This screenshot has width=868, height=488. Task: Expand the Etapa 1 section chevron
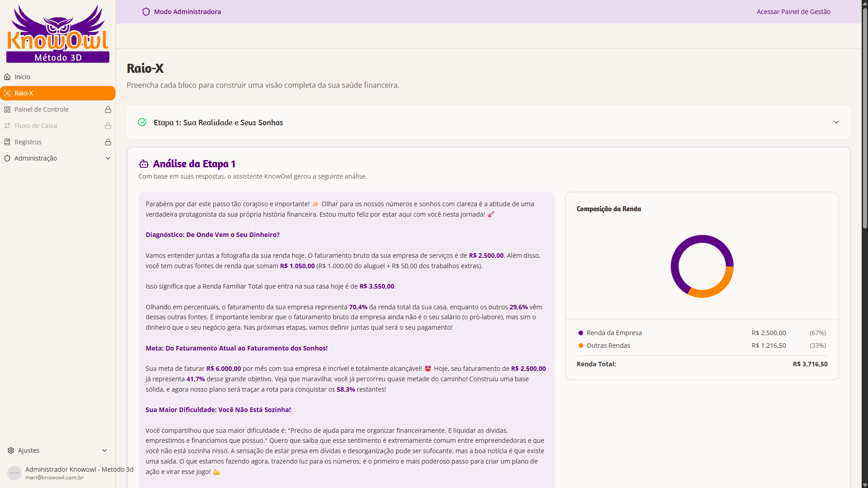pyautogui.click(x=836, y=122)
